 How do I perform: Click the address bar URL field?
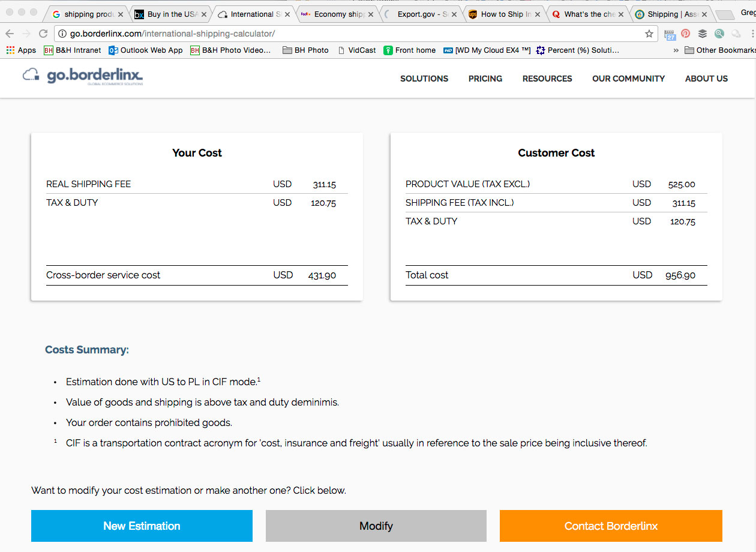tap(354, 34)
